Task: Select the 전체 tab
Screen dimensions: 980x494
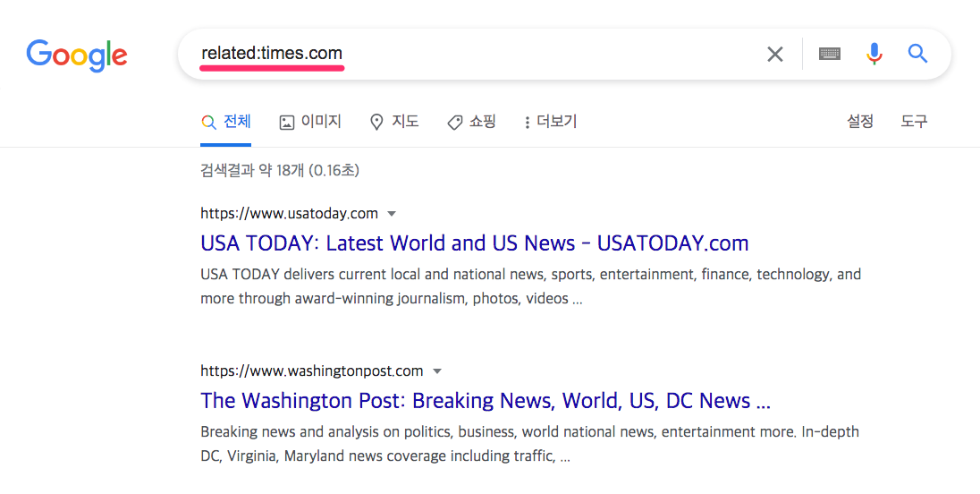Action: click(x=225, y=122)
